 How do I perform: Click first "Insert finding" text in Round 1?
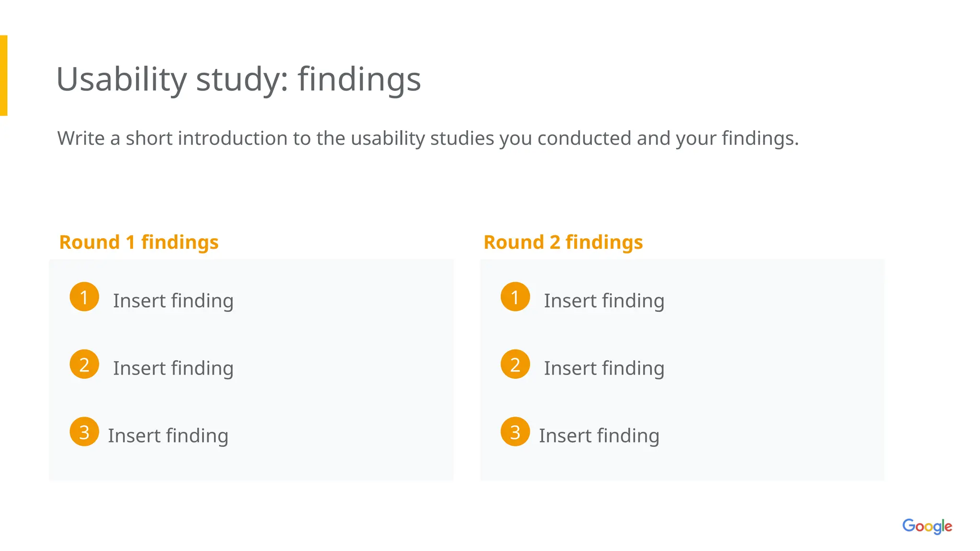[x=173, y=301]
